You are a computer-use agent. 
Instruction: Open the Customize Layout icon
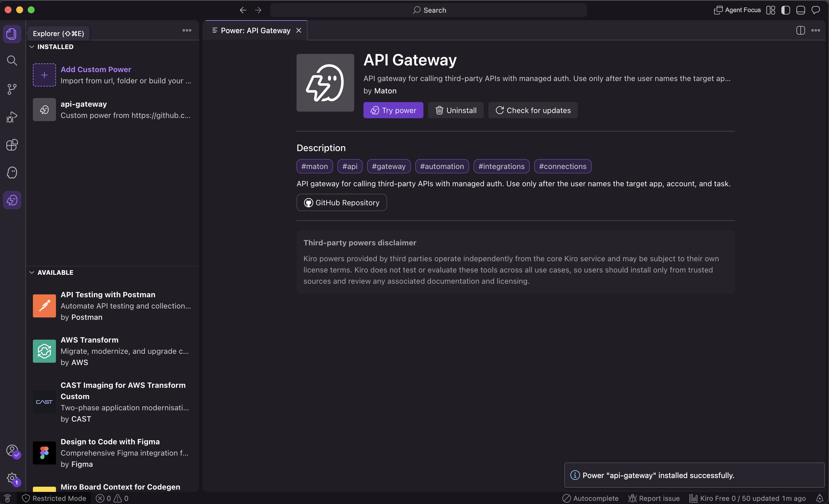coord(770,10)
